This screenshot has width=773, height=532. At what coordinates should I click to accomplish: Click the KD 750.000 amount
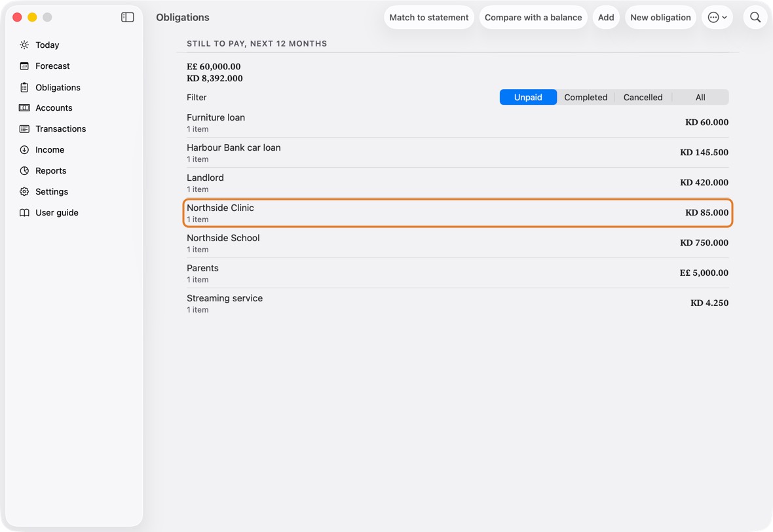coord(704,242)
